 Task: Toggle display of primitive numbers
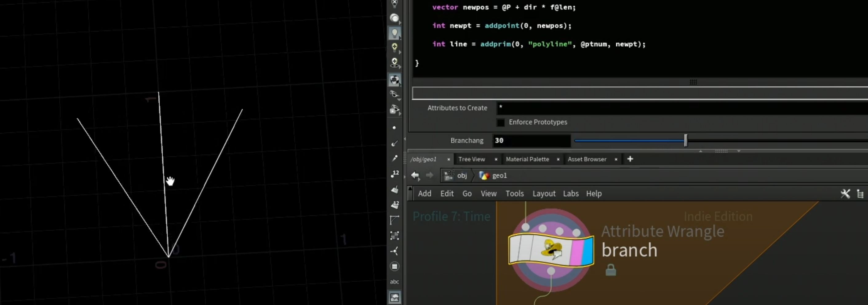coord(395,204)
